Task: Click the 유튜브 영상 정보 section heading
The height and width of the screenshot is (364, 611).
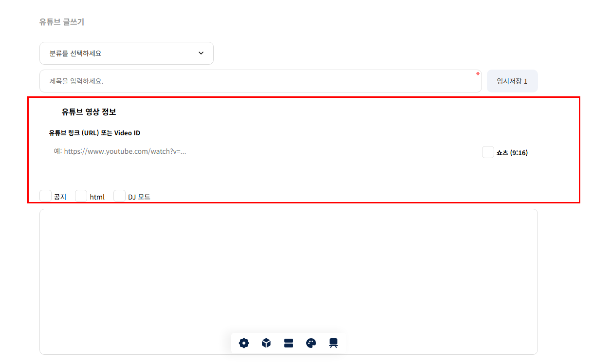Action: coord(89,112)
